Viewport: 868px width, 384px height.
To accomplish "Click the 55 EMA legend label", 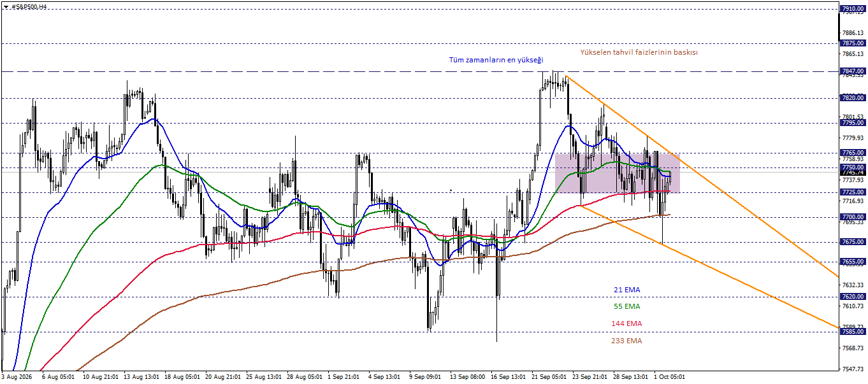I will click(627, 306).
